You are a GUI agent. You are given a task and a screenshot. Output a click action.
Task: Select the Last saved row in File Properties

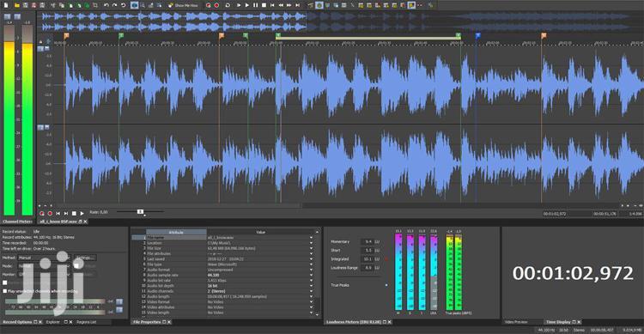pos(224,259)
